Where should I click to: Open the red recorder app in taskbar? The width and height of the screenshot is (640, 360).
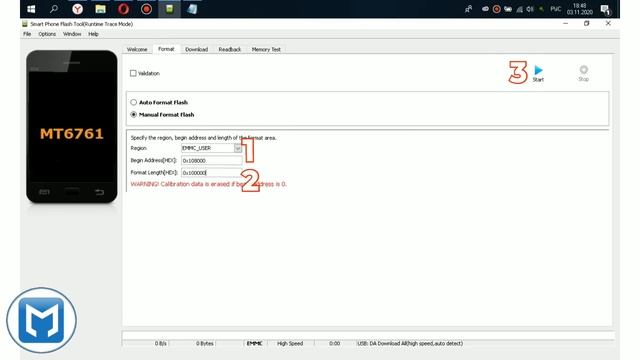coord(147,9)
